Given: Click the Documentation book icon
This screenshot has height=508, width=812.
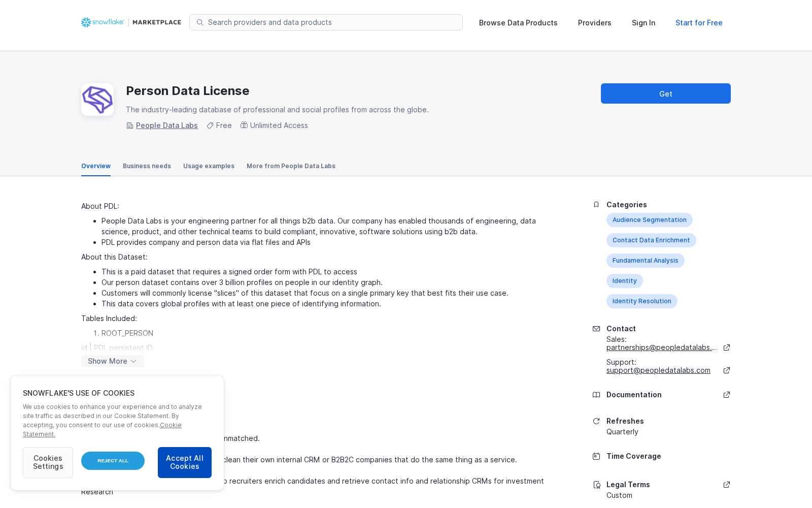Looking at the screenshot, I should coord(596,395).
